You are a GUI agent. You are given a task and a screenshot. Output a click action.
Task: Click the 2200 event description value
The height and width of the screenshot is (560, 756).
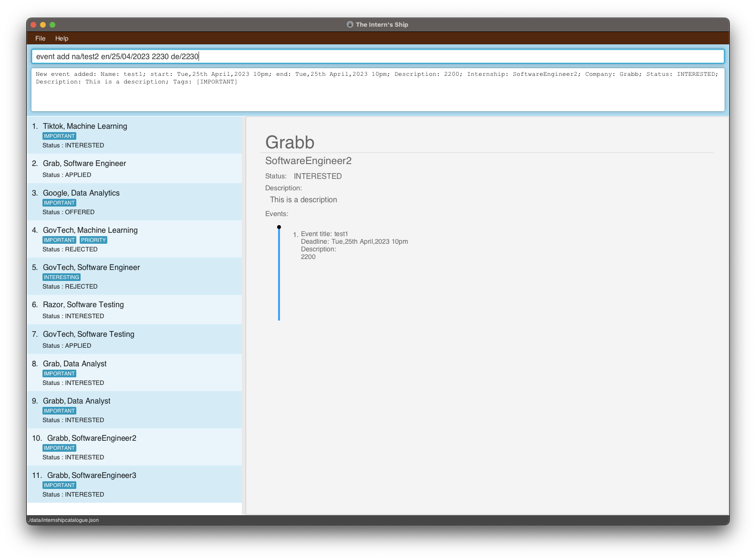coord(308,257)
